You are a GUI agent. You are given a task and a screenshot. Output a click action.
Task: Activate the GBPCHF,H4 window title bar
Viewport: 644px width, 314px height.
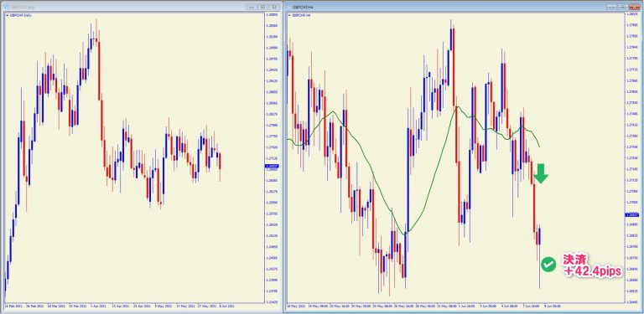448,7
